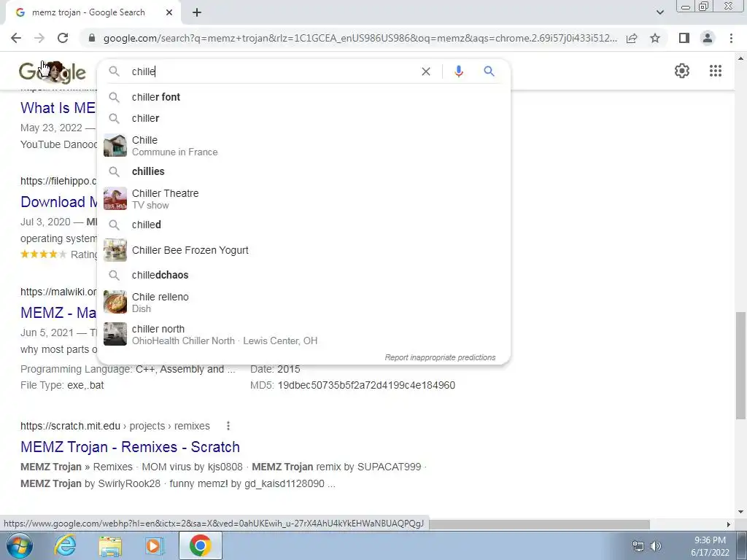747x560 pixels.
Task: Click the padlock site info icon
Action: coord(93,38)
